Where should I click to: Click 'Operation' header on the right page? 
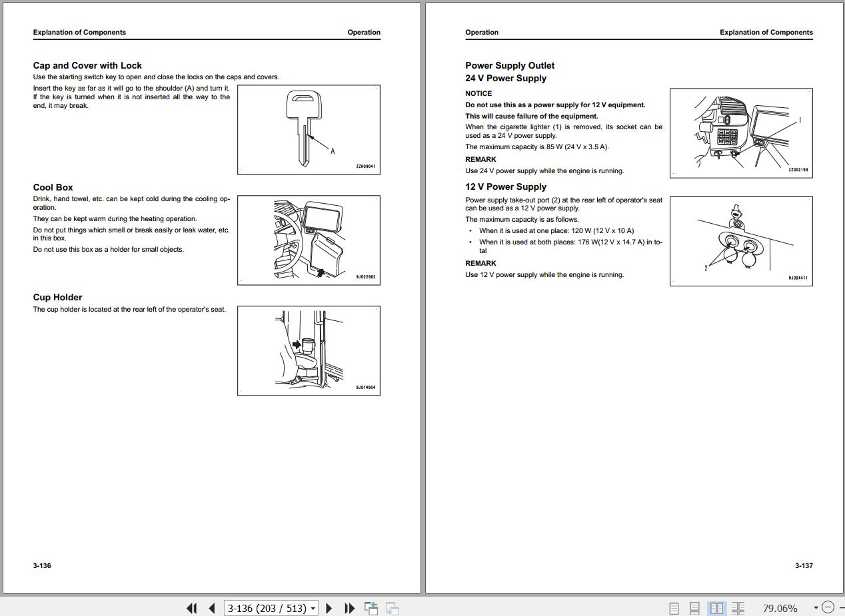pyautogui.click(x=482, y=32)
